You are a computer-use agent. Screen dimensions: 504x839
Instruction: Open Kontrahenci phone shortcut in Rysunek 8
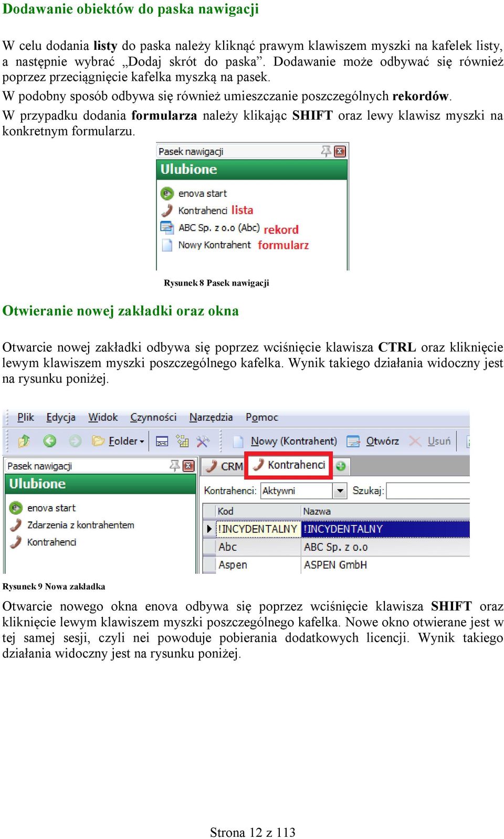tap(195, 211)
